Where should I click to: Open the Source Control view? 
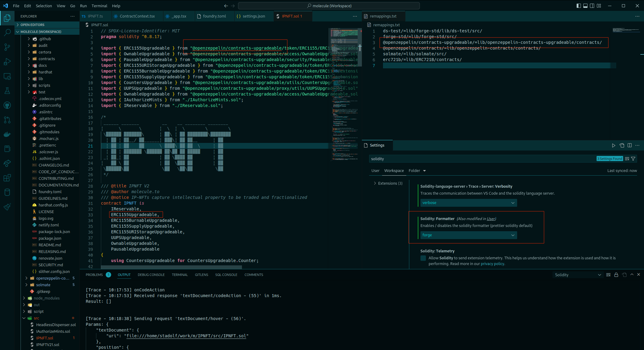7,47
